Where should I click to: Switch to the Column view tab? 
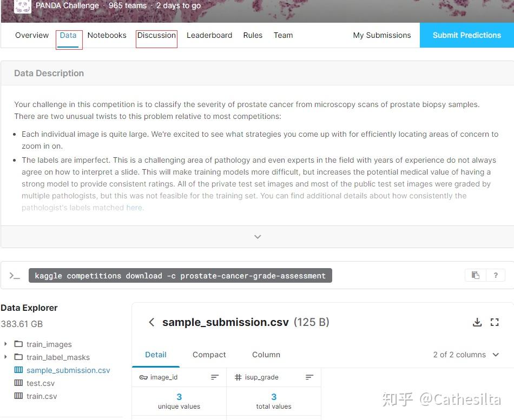coord(266,355)
